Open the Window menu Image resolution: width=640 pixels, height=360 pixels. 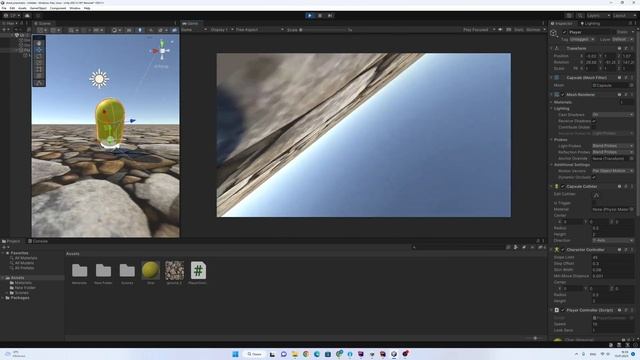tap(75, 8)
